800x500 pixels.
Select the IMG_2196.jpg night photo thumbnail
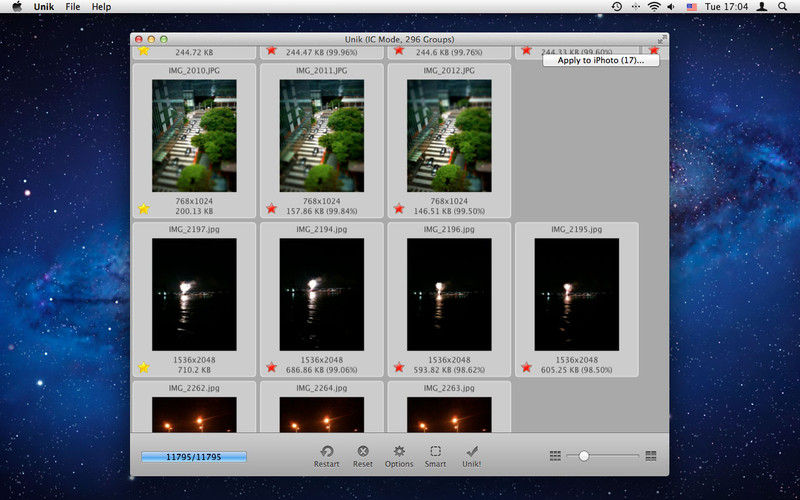pos(449,294)
